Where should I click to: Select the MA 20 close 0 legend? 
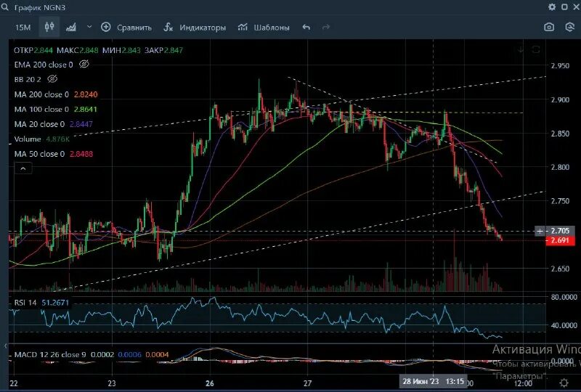[x=39, y=124]
